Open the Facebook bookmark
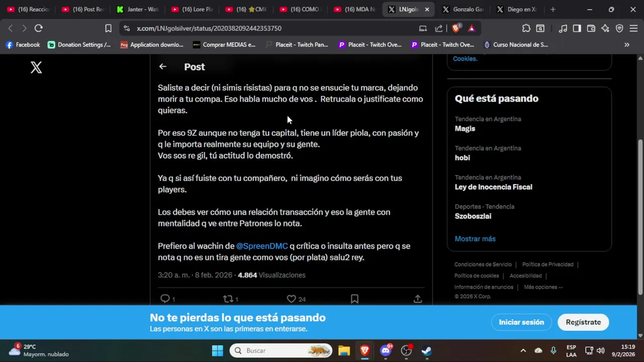The height and width of the screenshot is (362, 644). point(23,45)
